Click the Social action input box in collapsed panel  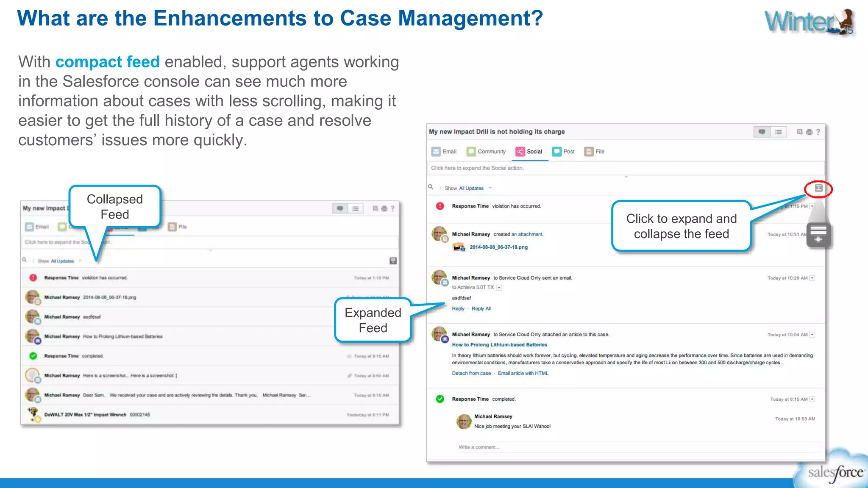point(210,242)
